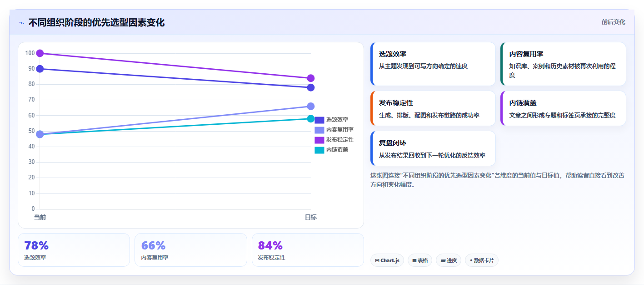Viewport: 644px width, 285px height.
Task: Toggle the 内容复用率 legend color box
Action: tap(320, 130)
